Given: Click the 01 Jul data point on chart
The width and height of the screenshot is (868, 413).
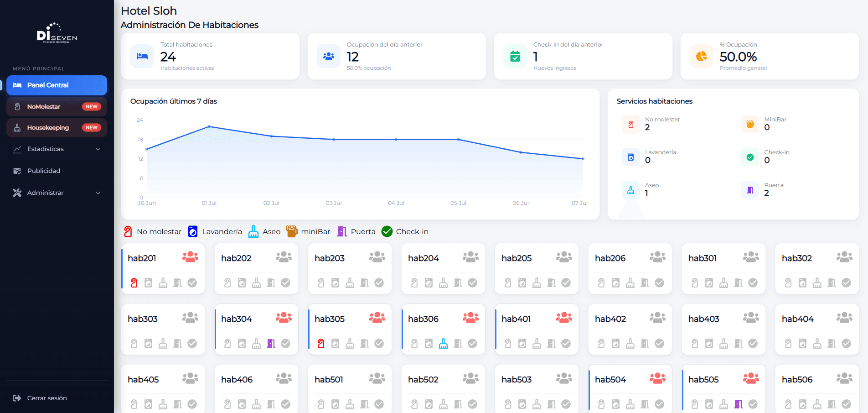Looking at the screenshot, I should click(x=209, y=126).
